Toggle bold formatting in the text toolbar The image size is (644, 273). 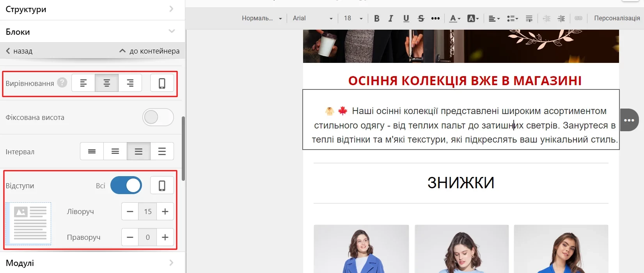click(376, 18)
